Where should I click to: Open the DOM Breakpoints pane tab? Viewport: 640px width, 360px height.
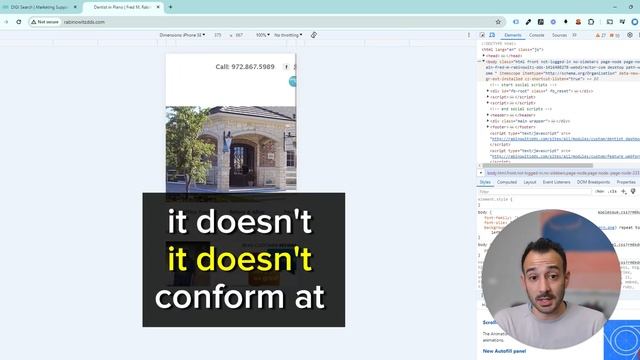593,182
